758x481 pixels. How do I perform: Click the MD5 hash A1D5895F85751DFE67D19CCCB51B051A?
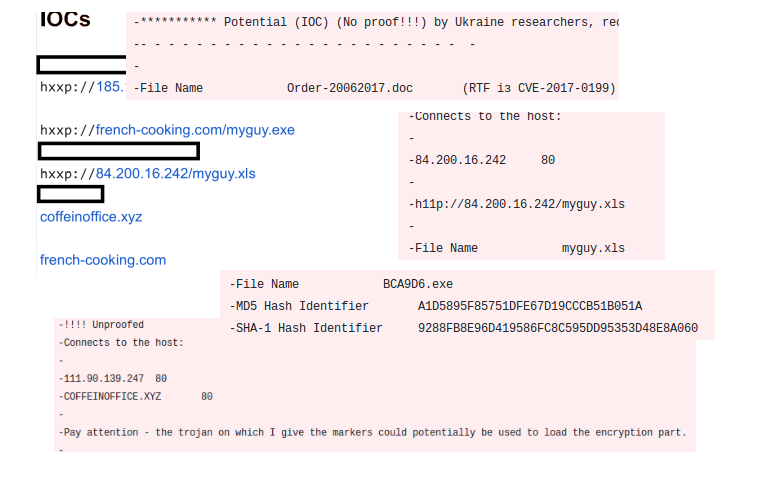530,306
